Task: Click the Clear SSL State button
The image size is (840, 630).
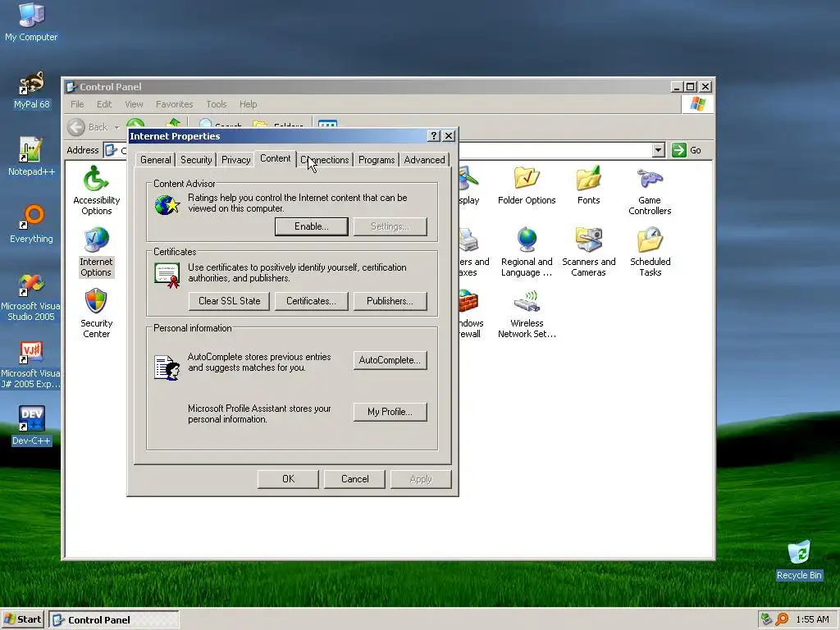Action: point(230,301)
